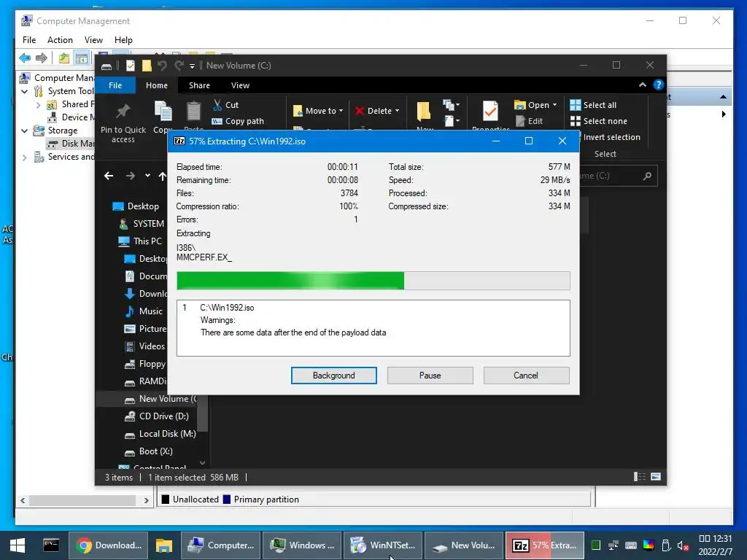Click the Properties quick access toolbar icon
Image resolution: width=747 pixels, height=560 pixels.
pos(130,66)
